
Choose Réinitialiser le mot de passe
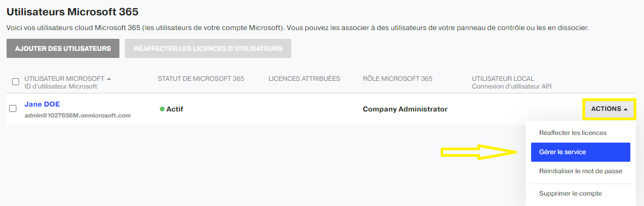(580, 171)
